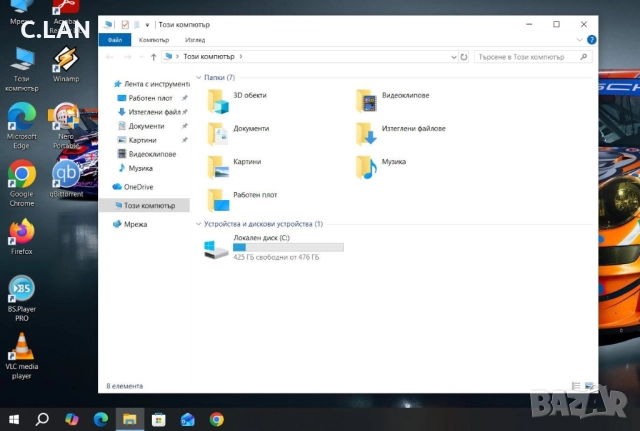
Task: Switch to the Изглед ribbon tab
Action: tap(195, 39)
